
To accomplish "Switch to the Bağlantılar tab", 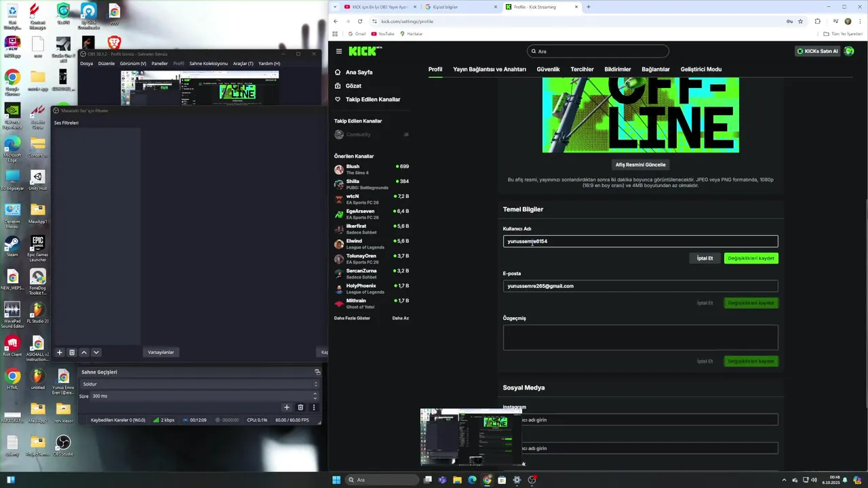I will [656, 69].
